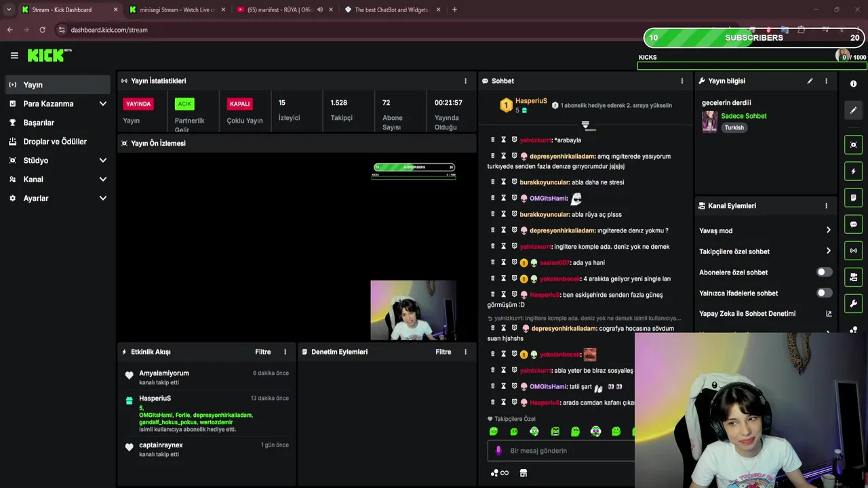Select the first green emote in the row
This screenshot has width=868, height=488.
pyautogui.click(x=494, y=432)
